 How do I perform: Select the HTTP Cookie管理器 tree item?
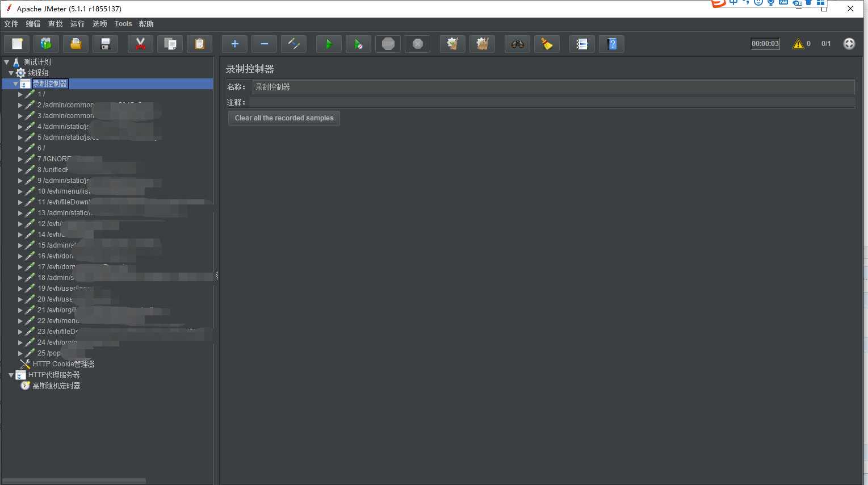(64, 364)
